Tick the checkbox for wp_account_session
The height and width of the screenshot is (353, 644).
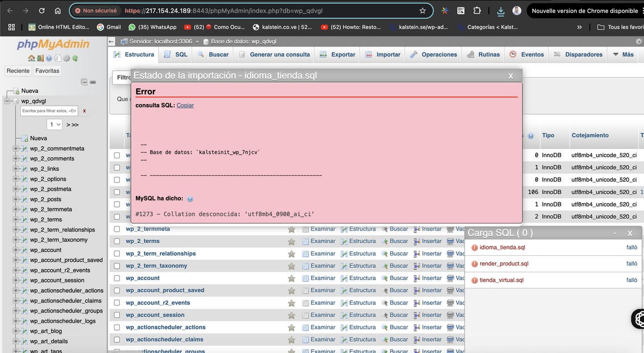117,315
